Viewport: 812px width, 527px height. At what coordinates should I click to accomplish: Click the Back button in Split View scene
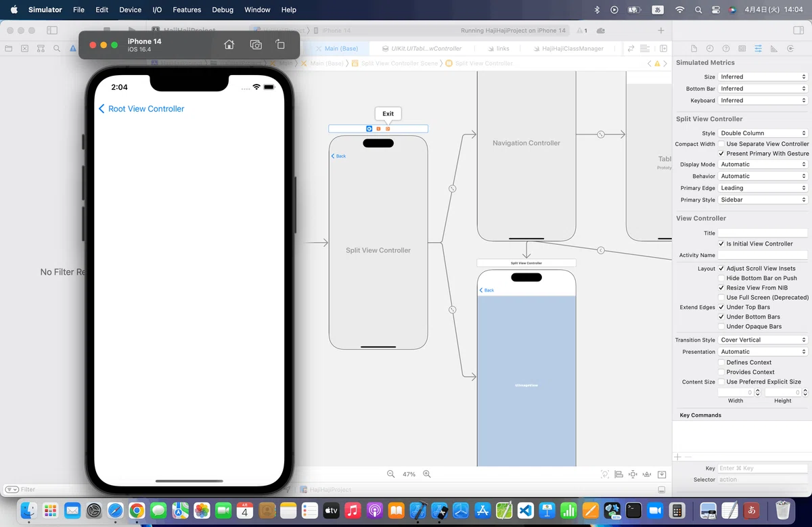339,156
